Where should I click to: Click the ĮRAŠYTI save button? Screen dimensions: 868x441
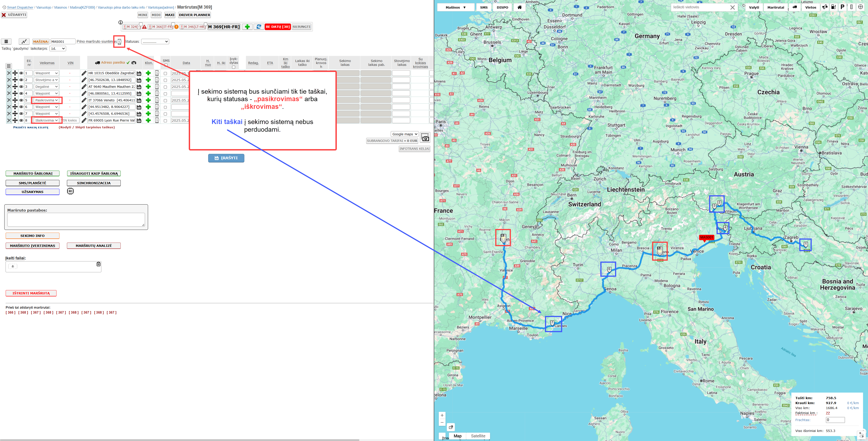[x=226, y=158]
